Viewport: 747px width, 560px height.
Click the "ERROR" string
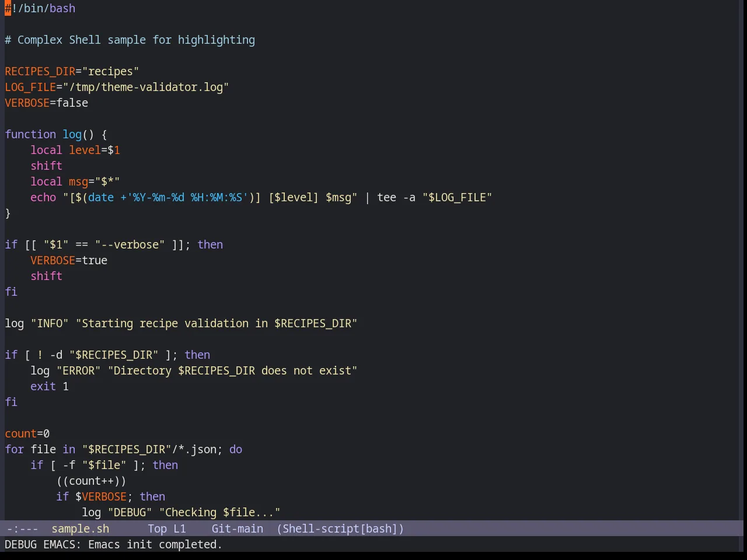click(x=78, y=371)
